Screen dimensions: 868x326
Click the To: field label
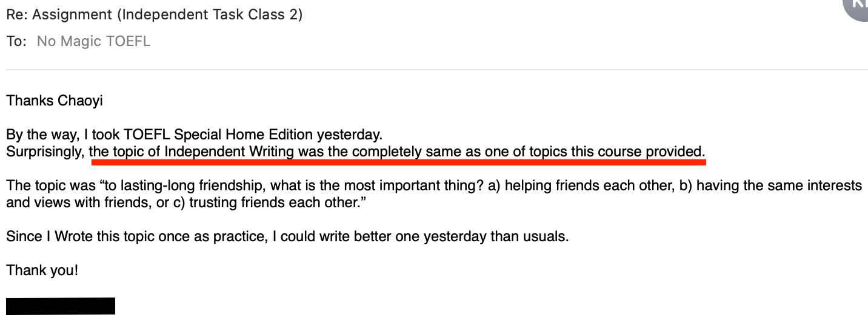pos(16,41)
